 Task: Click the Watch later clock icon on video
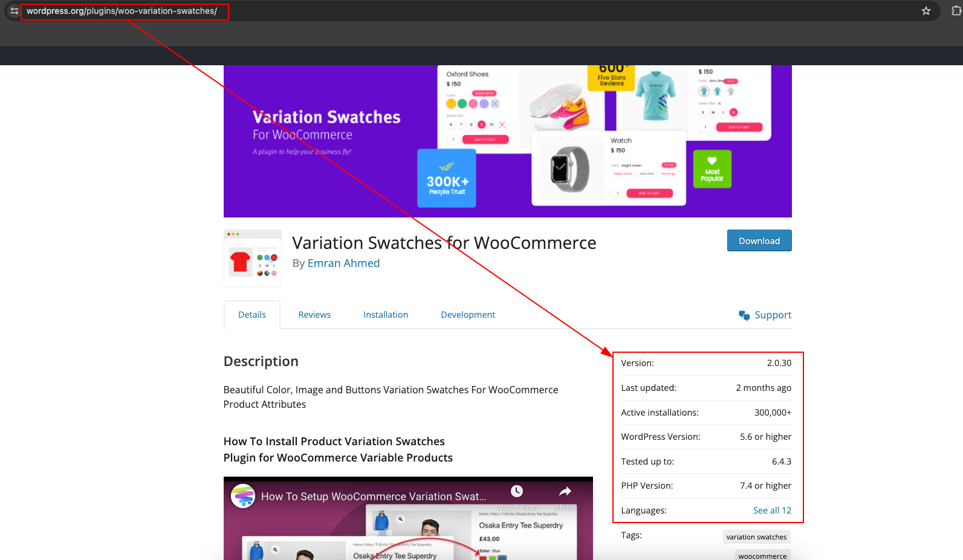click(517, 491)
